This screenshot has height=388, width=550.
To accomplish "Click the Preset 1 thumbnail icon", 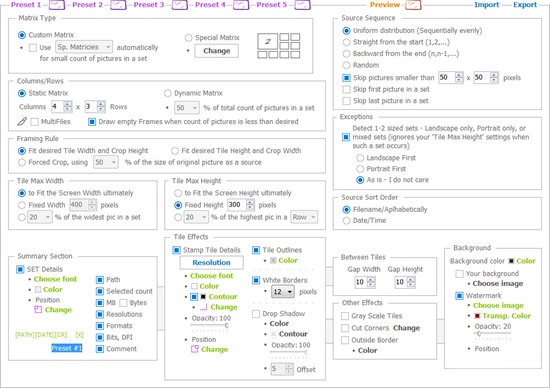I will coord(56,5).
